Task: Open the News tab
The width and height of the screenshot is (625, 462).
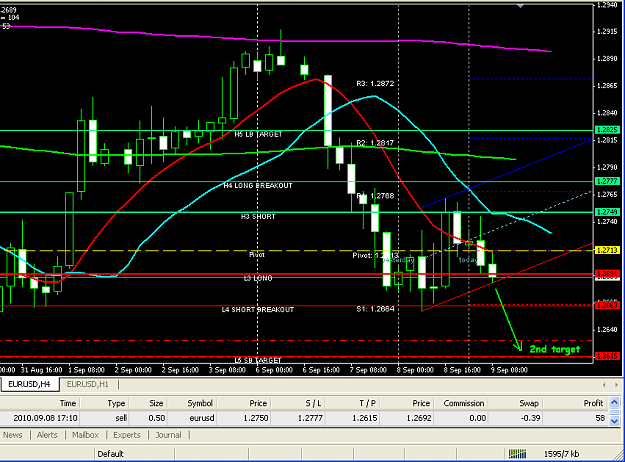Action: 13,435
